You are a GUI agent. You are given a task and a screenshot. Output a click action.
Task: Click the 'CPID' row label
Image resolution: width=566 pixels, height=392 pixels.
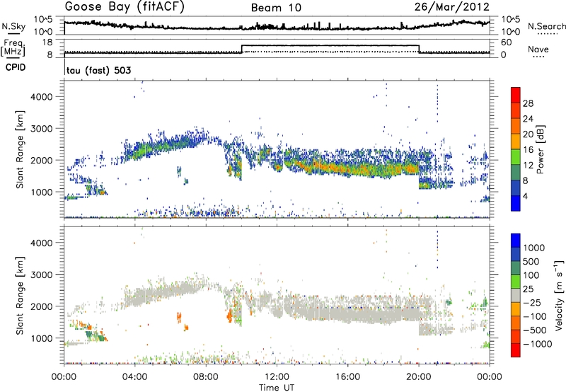[x=16, y=67]
